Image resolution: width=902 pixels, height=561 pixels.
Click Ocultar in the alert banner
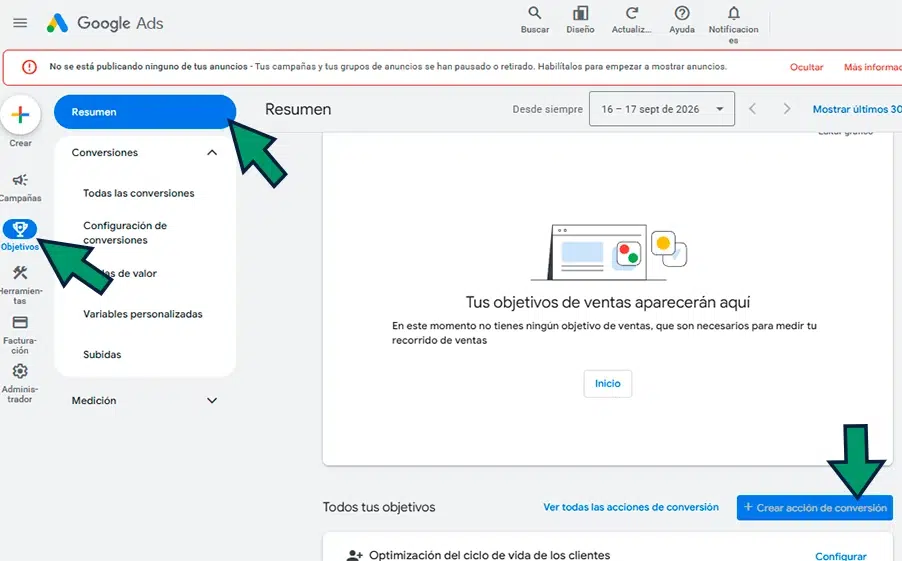(x=807, y=67)
